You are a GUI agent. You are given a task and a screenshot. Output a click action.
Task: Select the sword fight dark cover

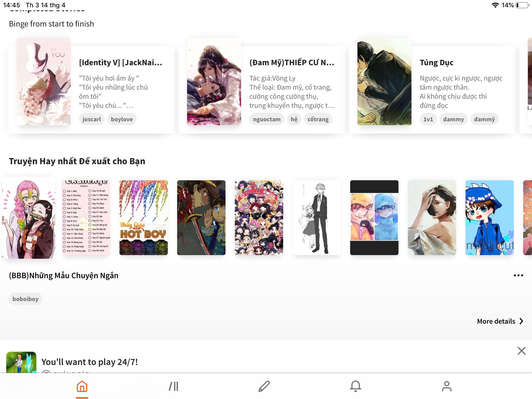[201, 218]
